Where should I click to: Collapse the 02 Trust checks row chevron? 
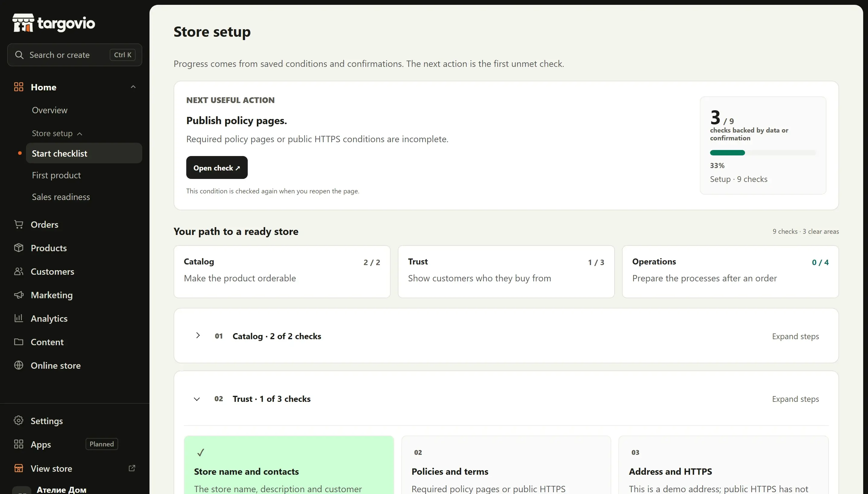[x=197, y=399]
